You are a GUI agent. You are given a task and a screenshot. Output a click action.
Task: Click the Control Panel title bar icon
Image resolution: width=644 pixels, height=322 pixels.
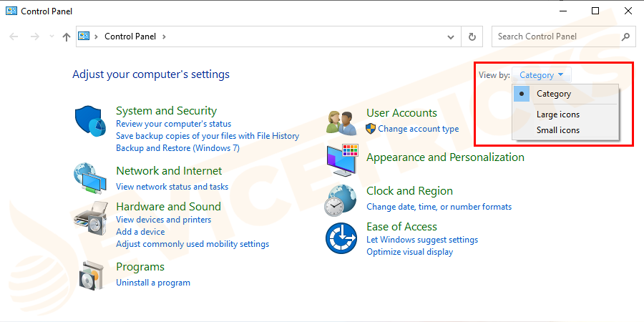coord(11,11)
